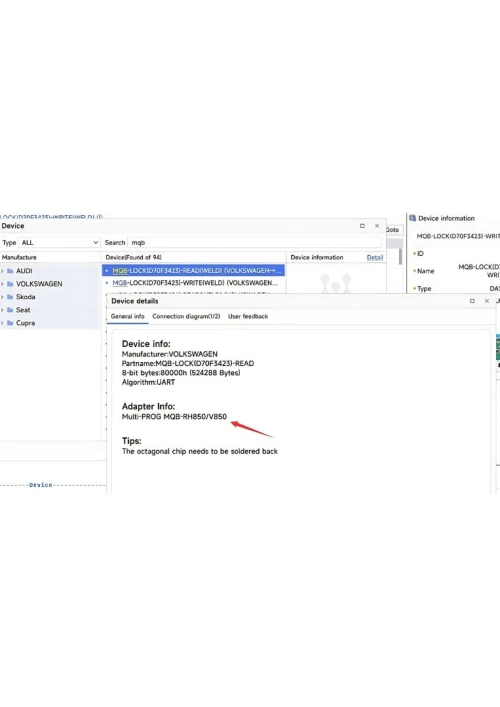Image resolution: width=500 pixels, height=707 pixels.
Task: Click the Type field in information panel
Action: coord(424,289)
